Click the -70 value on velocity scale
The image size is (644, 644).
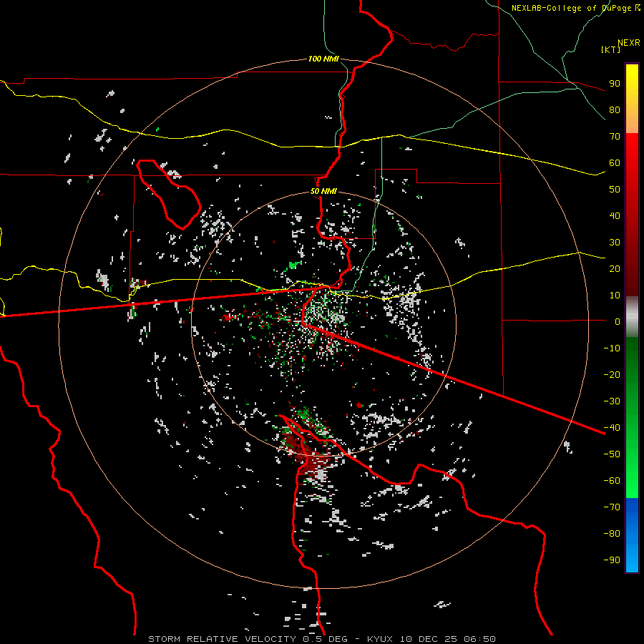(x=612, y=507)
